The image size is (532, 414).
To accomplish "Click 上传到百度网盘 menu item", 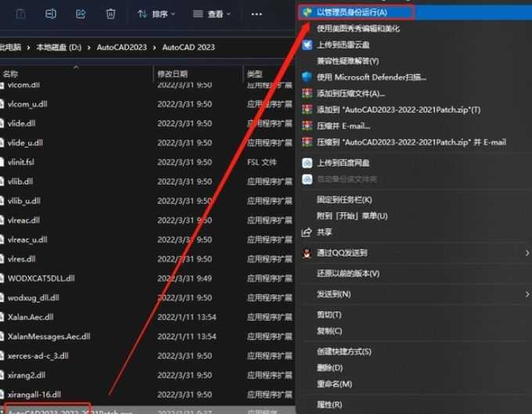I will pyautogui.click(x=343, y=163).
